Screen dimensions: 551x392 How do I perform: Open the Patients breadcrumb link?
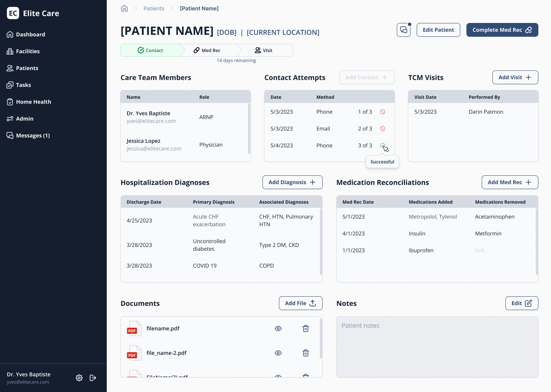click(154, 8)
